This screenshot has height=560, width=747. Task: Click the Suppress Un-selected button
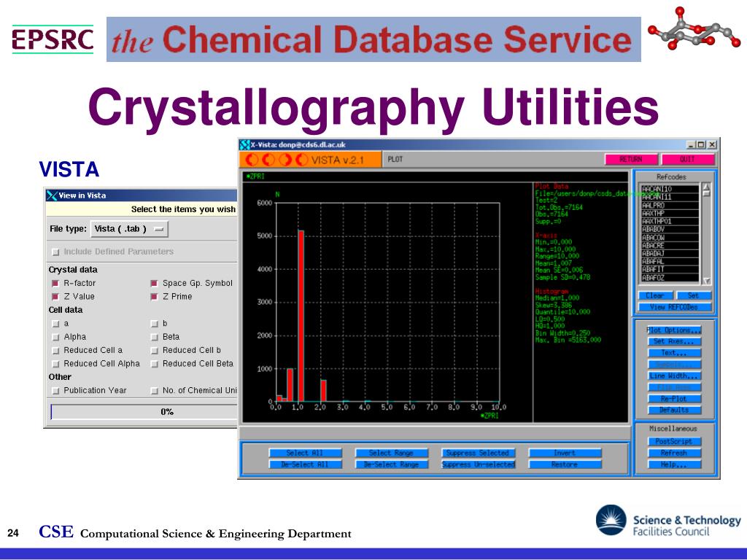(x=478, y=464)
